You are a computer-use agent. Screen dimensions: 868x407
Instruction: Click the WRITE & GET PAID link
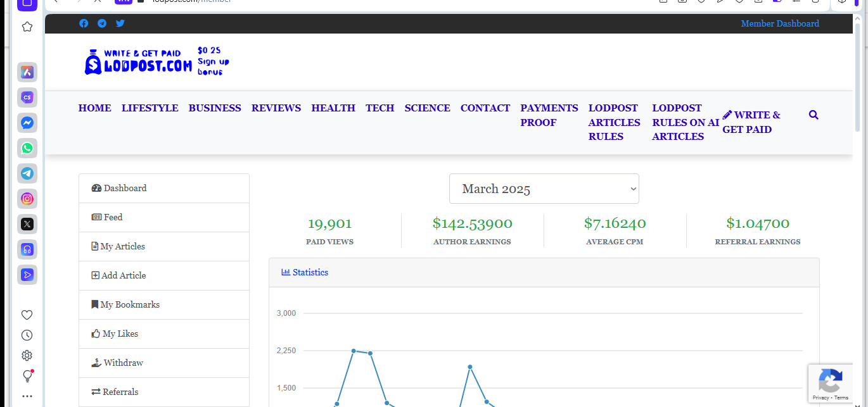751,122
